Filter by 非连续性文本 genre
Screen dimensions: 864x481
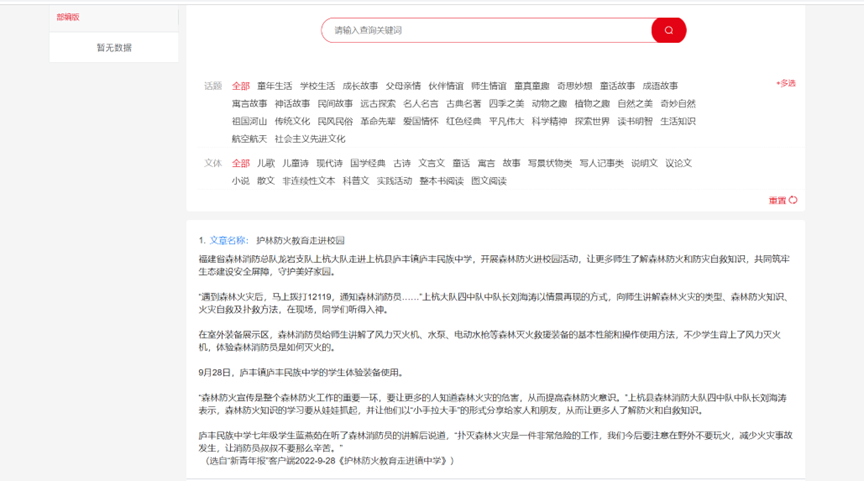click(x=309, y=181)
